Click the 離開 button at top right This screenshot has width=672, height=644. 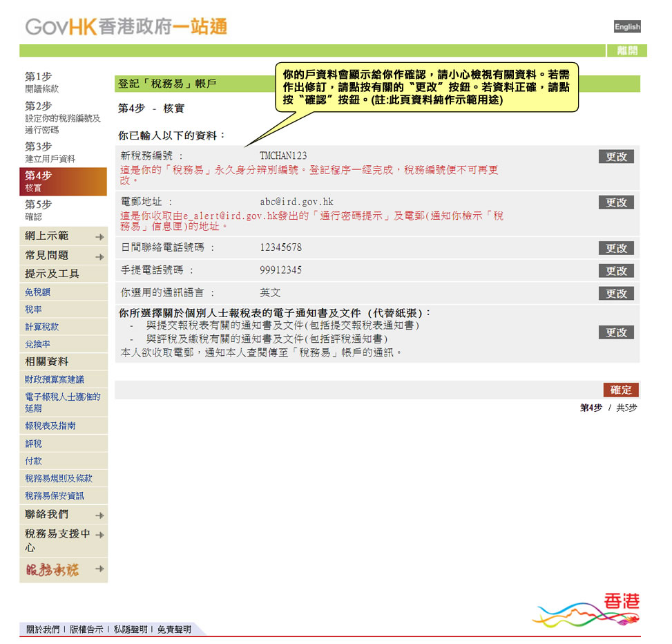click(628, 51)
